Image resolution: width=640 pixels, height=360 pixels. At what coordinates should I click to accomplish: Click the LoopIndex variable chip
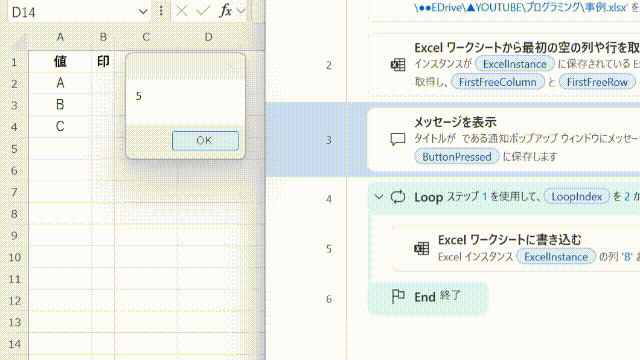[x=577, y=197]
